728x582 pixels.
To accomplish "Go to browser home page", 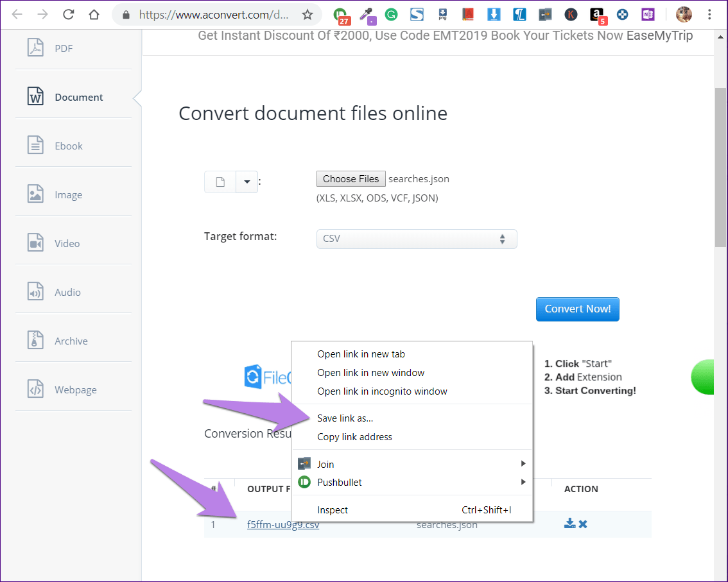I will coord(94,14).
